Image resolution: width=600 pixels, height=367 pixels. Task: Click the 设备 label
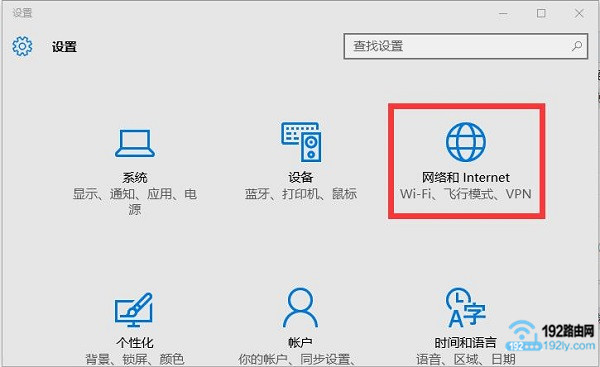301,177
